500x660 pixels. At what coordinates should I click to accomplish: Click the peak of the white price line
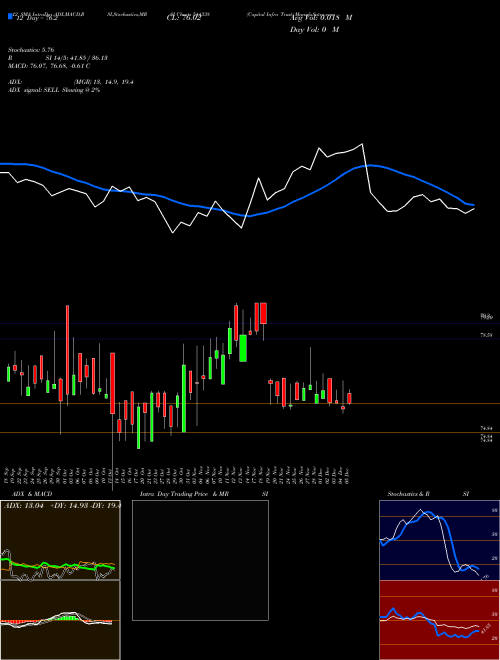point(362,144)
